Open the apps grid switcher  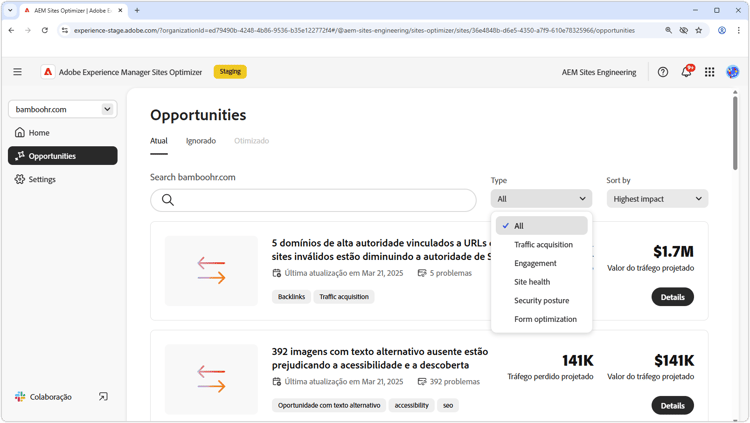coord(709,72)
